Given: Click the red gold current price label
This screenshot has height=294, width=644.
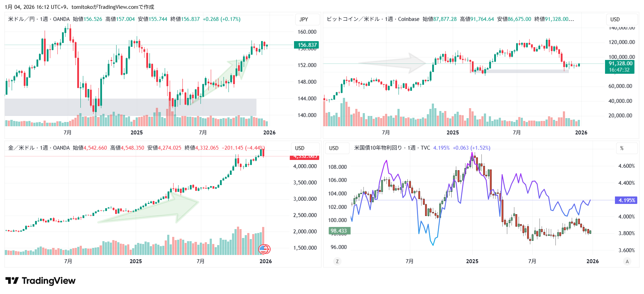Looking at the screenshot, I should click(305, 157).
